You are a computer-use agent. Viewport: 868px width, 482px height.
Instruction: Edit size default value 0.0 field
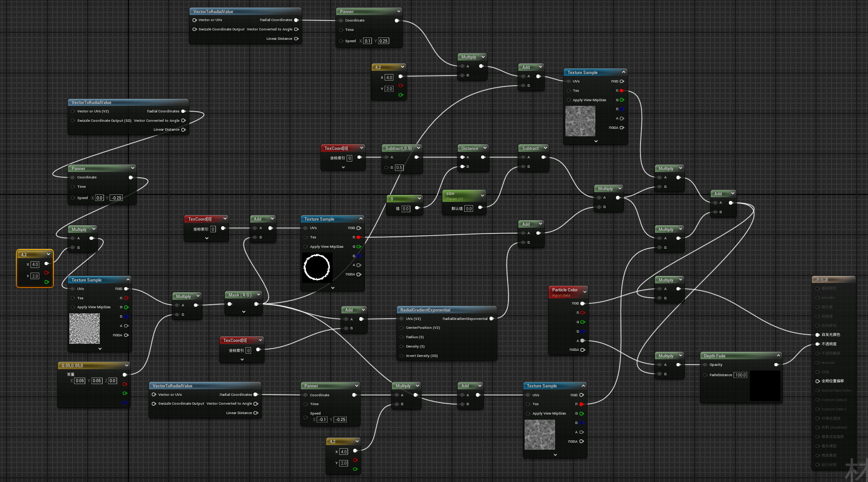click(468, 208)
